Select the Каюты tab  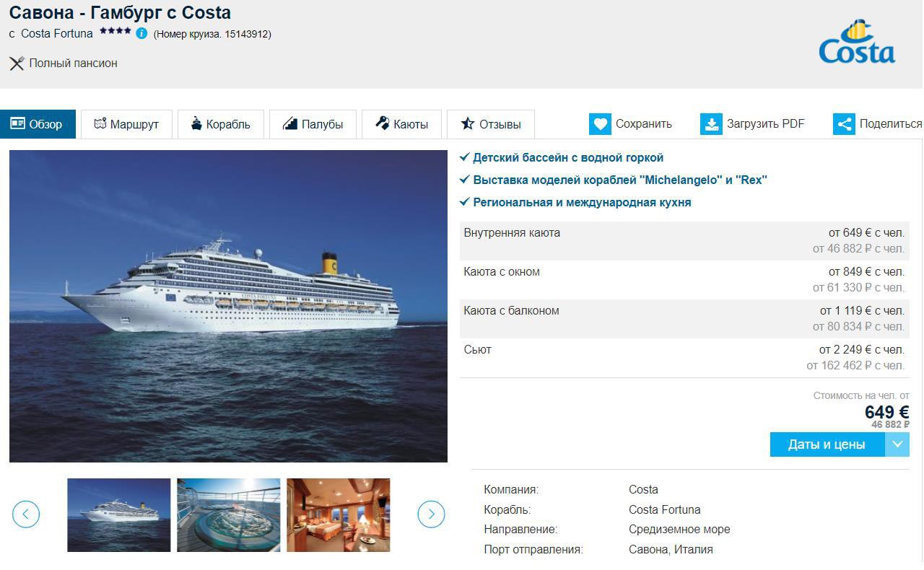tap(401, 124)
